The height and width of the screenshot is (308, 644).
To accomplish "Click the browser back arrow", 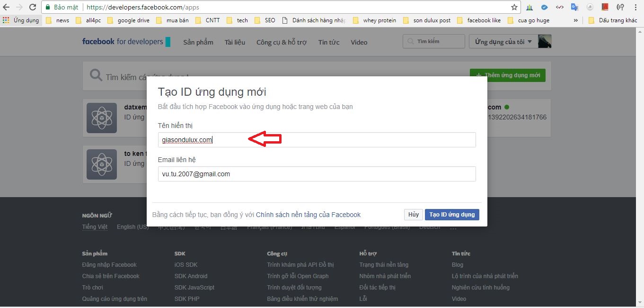I will pos(7,8).
